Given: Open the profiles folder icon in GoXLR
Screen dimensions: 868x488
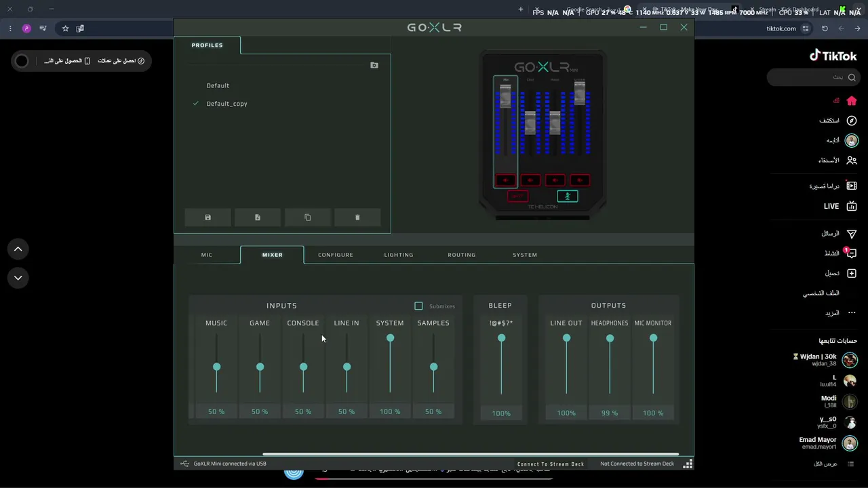Looking at the screenshot, I should 374,65.
